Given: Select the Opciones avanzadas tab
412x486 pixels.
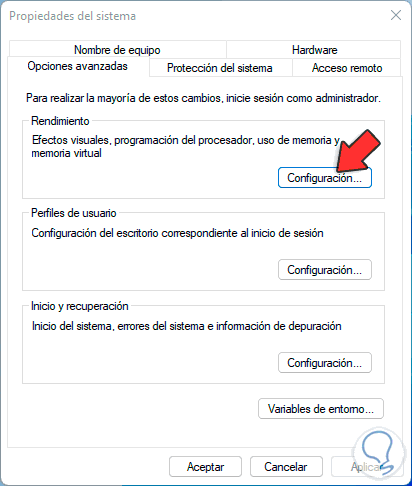Looking at the screenshot, I should 78,66.
